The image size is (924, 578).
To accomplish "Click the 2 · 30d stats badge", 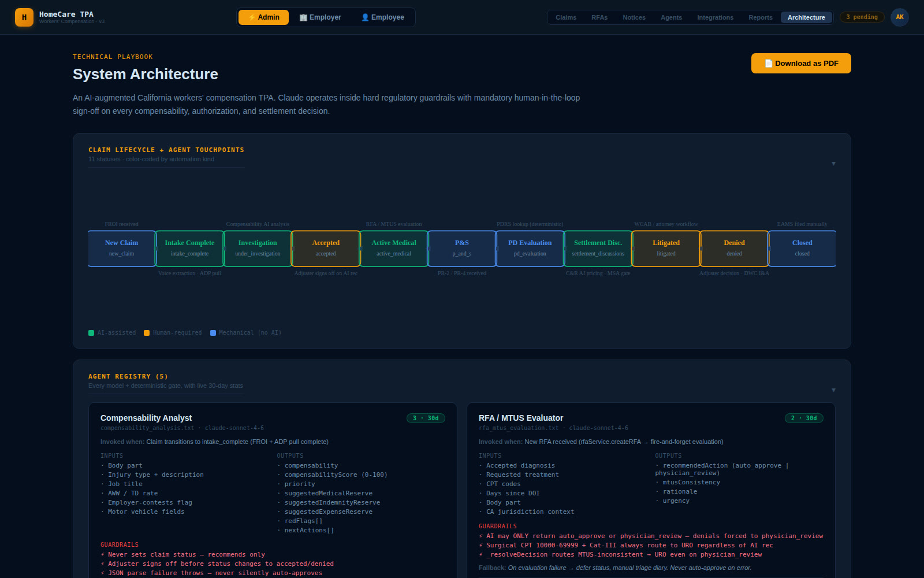I will [804, 418].
